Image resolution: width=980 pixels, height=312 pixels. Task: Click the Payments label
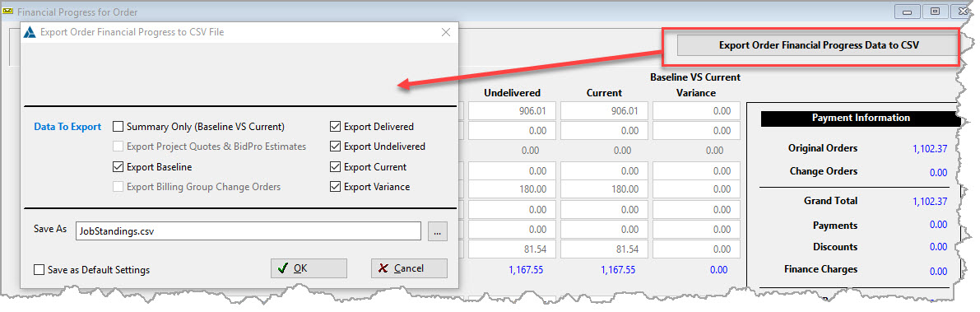pos(835,225)
